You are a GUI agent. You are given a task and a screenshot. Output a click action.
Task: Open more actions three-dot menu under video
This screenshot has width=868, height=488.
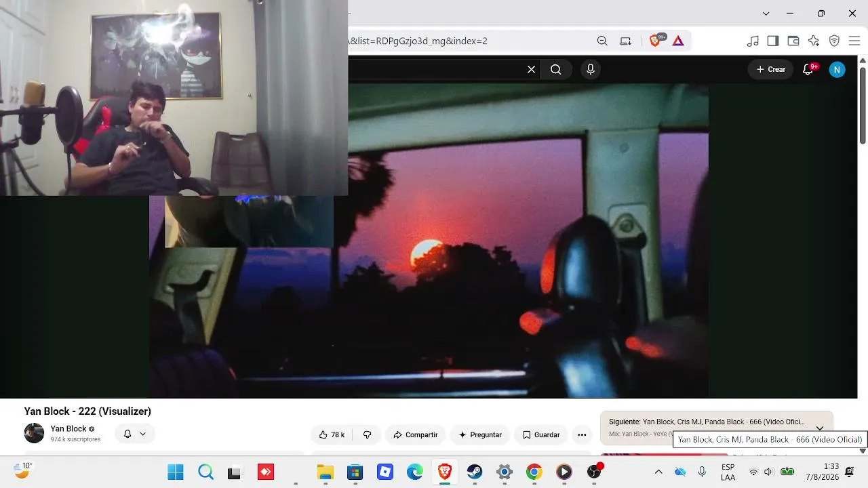point(582,434)
